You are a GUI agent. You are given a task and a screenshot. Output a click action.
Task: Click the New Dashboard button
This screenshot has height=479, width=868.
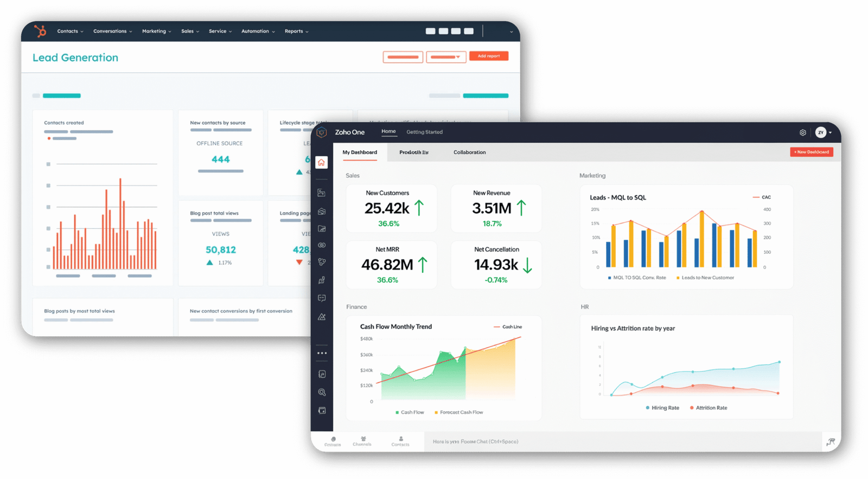pyautogui.click(x=811, y=152)
